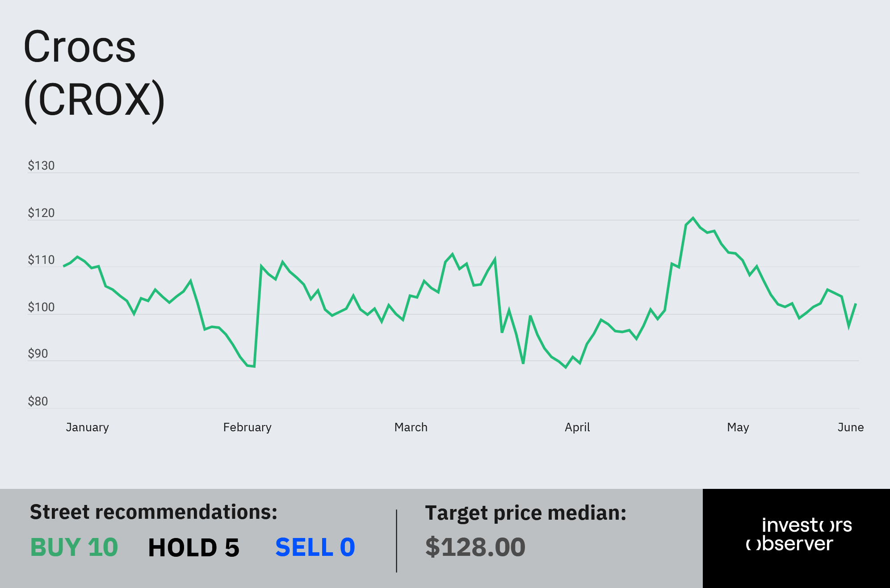Viewport: 890px width, 588px height.
Task: Click the Crocs (CROX) chart title
Action: coord(94,74)
